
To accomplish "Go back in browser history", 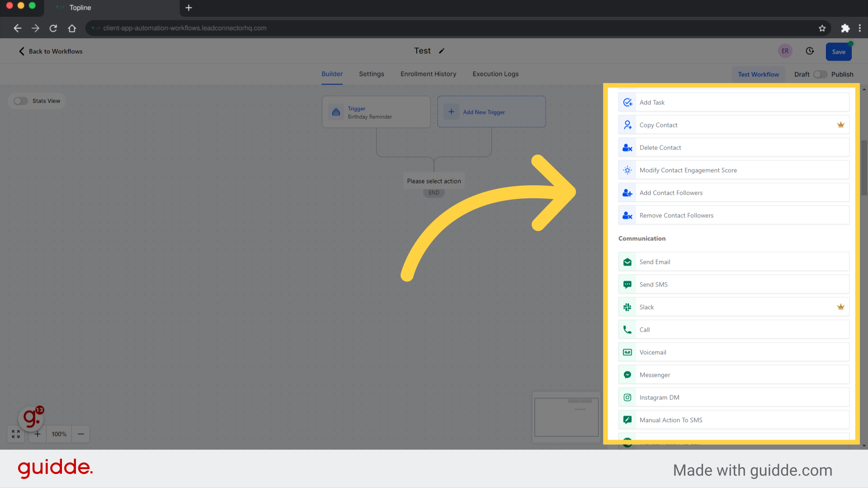I will (18, 28).
